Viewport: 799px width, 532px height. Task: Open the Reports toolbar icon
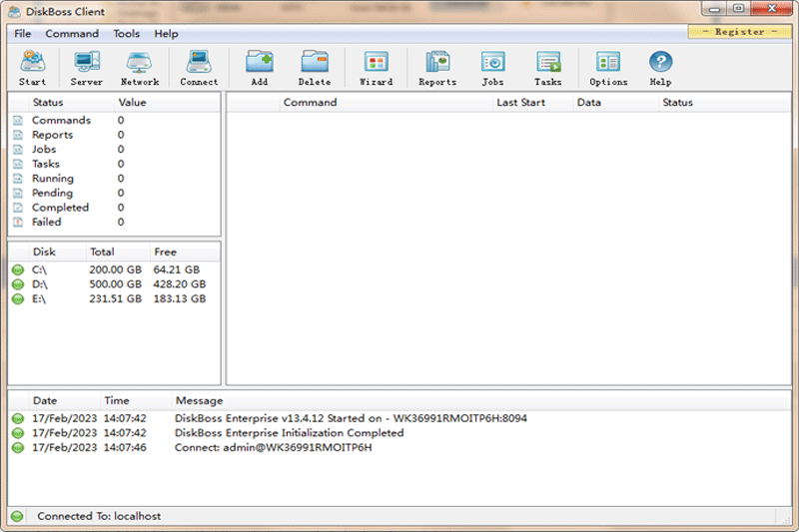437,68
